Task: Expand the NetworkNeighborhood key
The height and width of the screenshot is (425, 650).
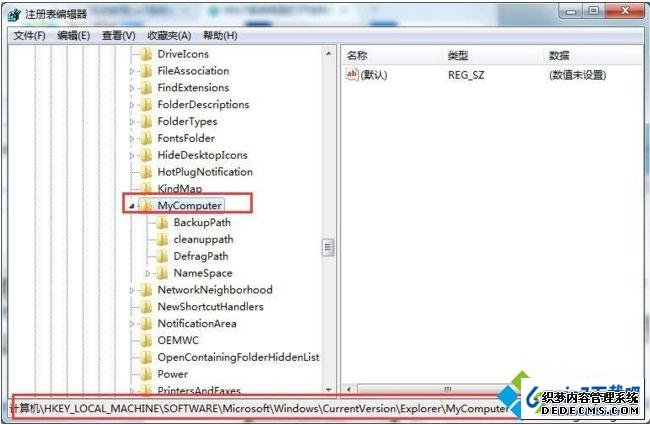Action: 131,290
